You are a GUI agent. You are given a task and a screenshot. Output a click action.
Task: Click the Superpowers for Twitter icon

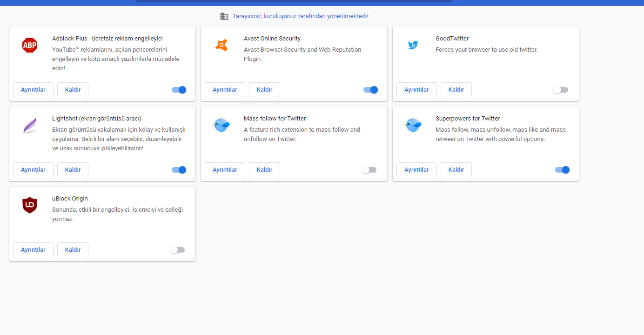click(x=413, y=125)
